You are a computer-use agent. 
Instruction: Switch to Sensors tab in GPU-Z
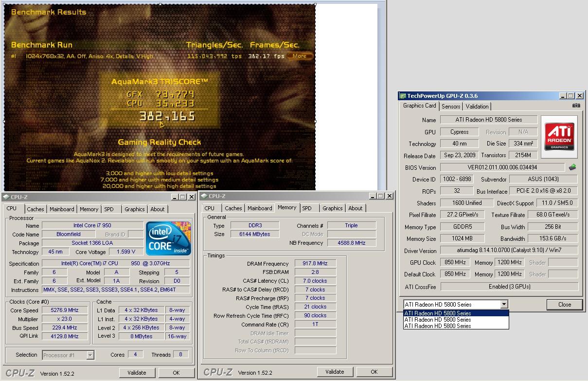451,106
